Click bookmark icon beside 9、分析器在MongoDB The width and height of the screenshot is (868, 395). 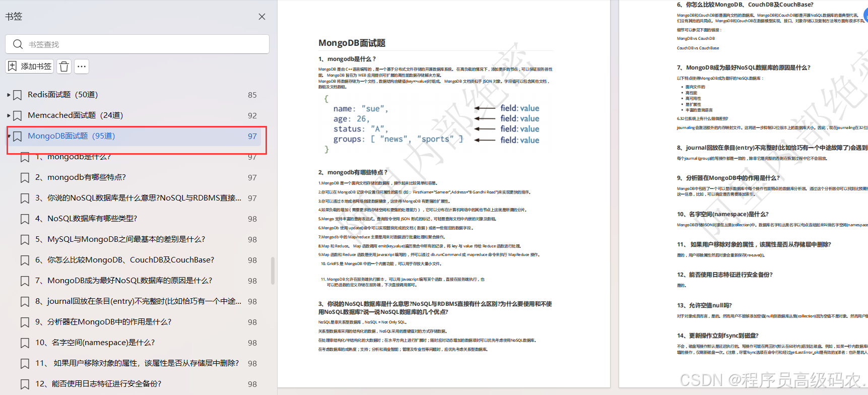click(x=25, y=322)
